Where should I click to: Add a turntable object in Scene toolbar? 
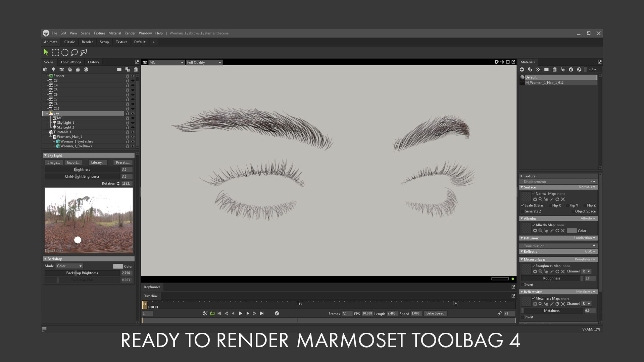tap(86, 69)
